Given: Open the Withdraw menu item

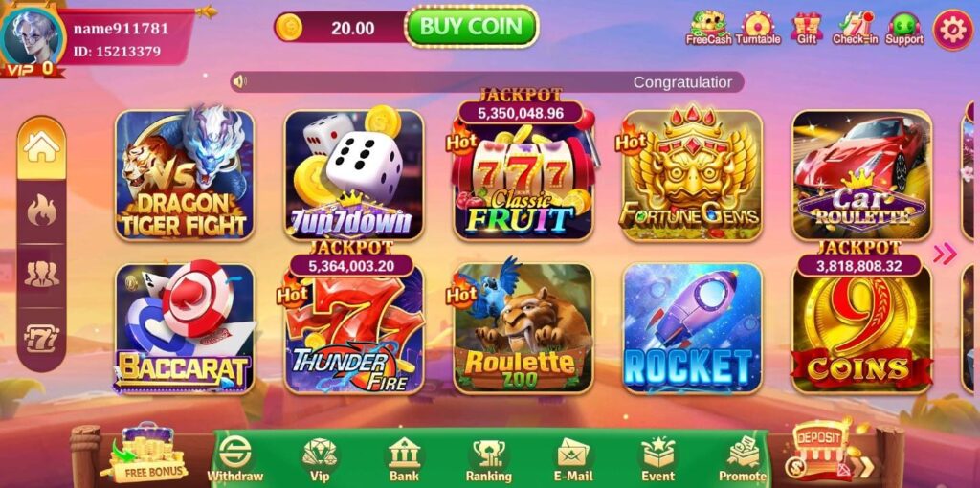Looking at the screenshot, I should pyautogui.click(x=235, y=459).
